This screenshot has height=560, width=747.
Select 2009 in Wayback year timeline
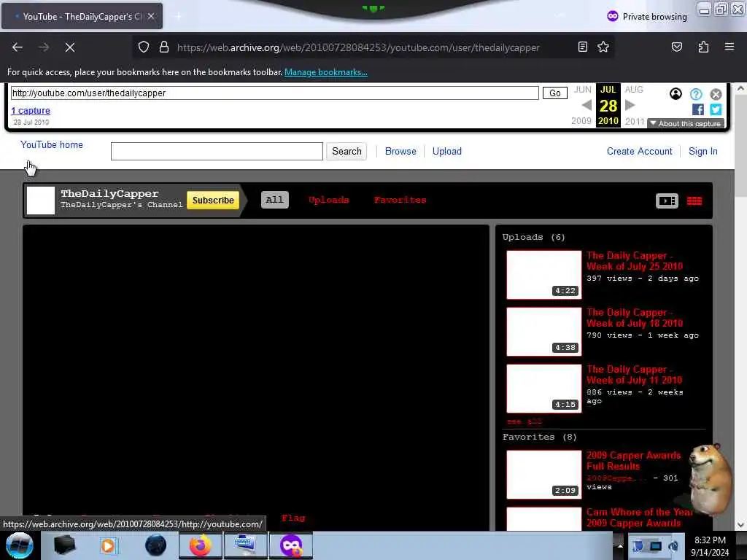tap(581, 121)
